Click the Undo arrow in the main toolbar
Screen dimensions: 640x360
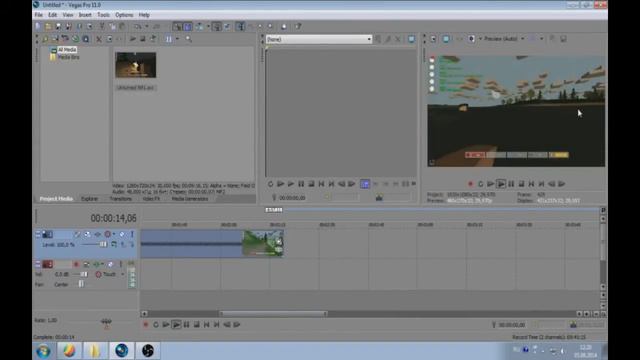coord(138,27)
